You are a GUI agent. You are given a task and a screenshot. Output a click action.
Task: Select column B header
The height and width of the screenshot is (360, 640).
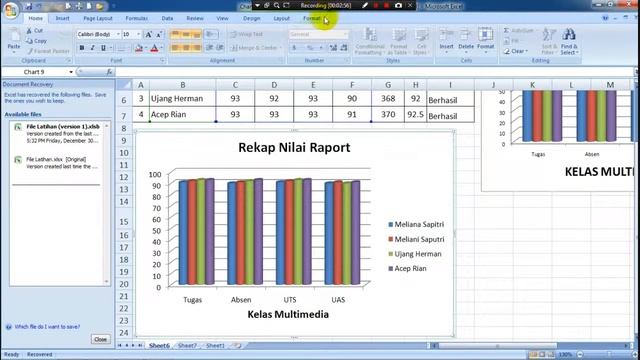[182, 85]
